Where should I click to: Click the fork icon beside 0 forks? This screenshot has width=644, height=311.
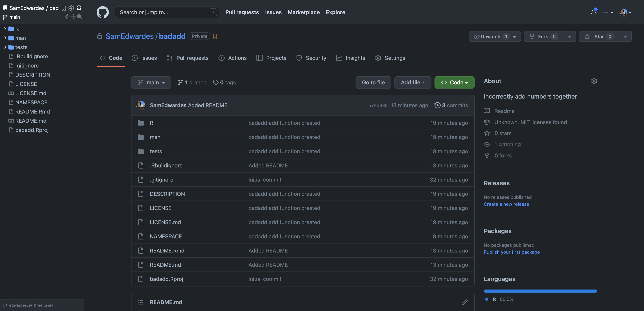(x=487, y=155)
